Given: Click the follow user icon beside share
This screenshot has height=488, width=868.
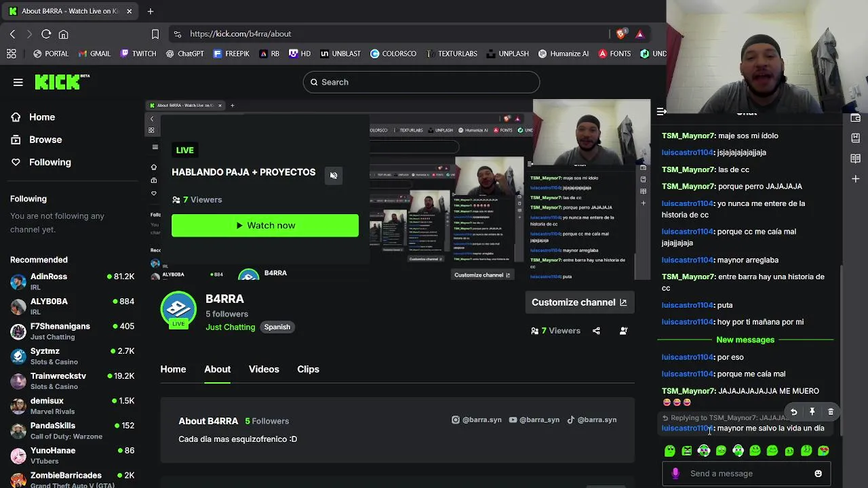Looking at the screenshot, I should click(623, 331).
